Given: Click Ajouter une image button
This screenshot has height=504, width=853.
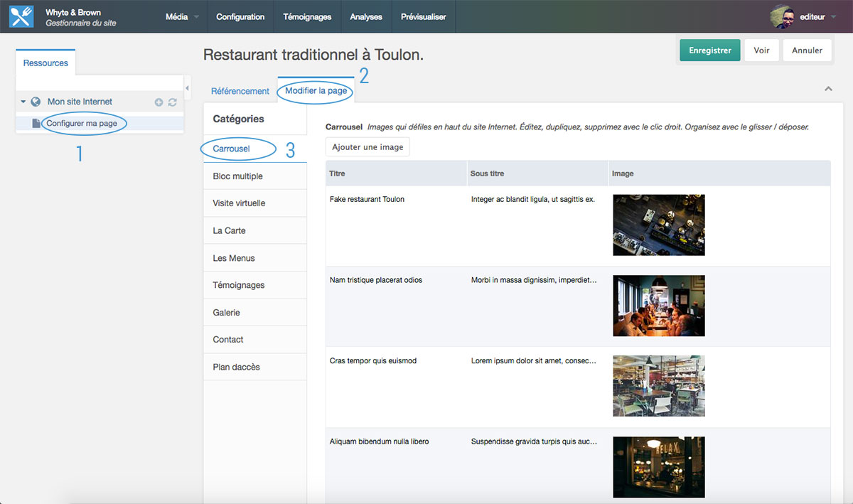Looking at the screenshot, I should (368, 147).
